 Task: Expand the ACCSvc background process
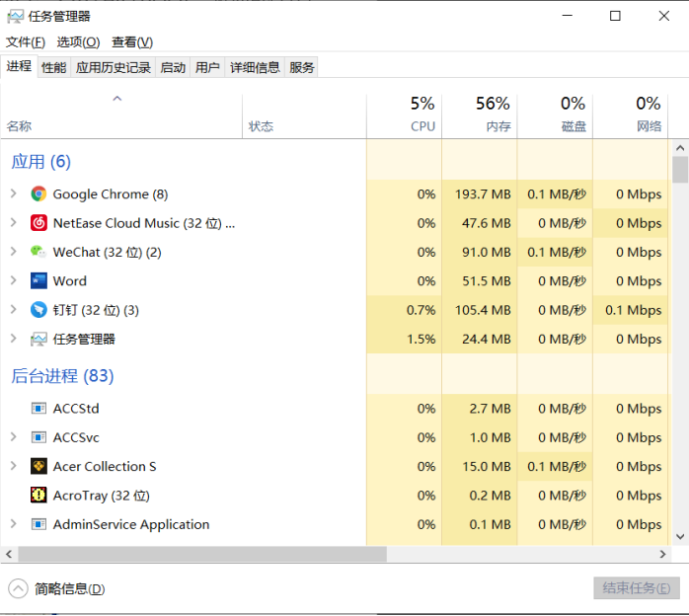[13, 437]
